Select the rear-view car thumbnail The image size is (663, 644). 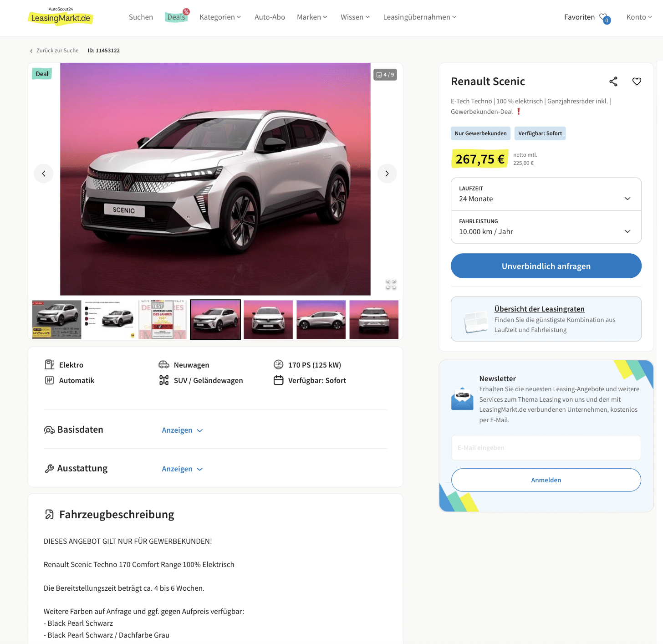pyautogui.click(x=374, y=319)
